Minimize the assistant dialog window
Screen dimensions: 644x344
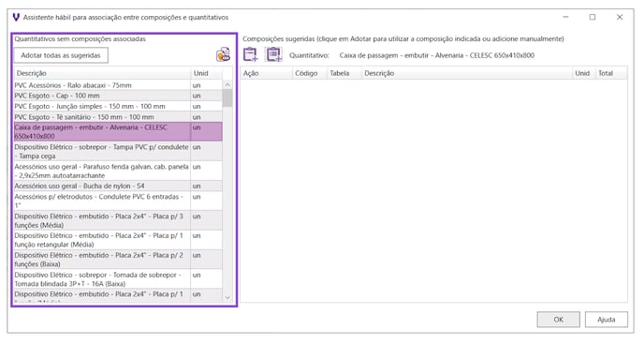pyautogui.click(x=565, y=17)
